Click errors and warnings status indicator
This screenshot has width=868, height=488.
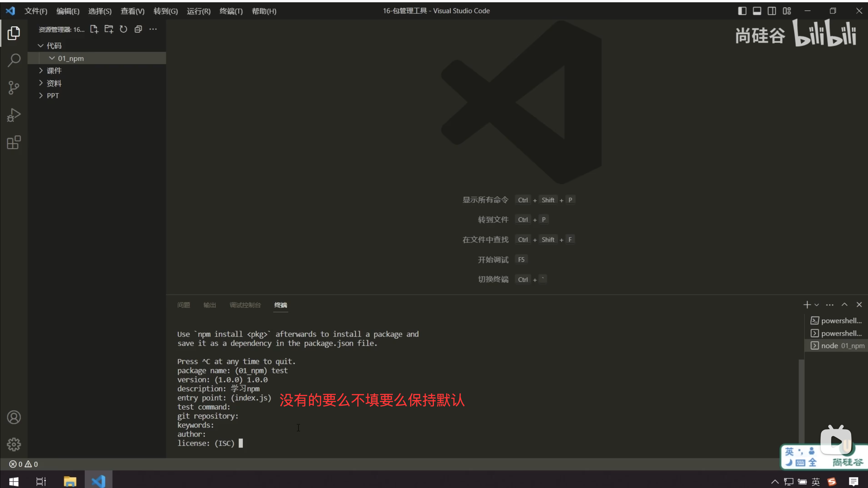pyautogui.click(x=24, y=464)
